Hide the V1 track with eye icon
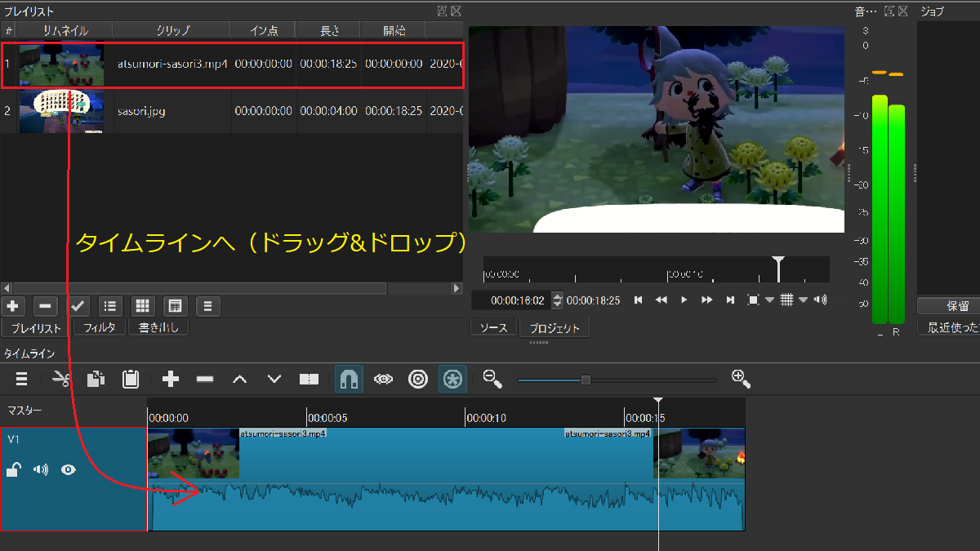Screen dimensions: 980x551 point(69,469)
